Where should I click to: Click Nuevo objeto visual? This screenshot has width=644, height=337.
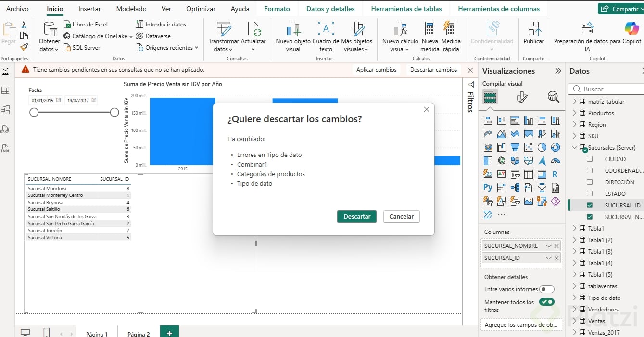(293, 37)
